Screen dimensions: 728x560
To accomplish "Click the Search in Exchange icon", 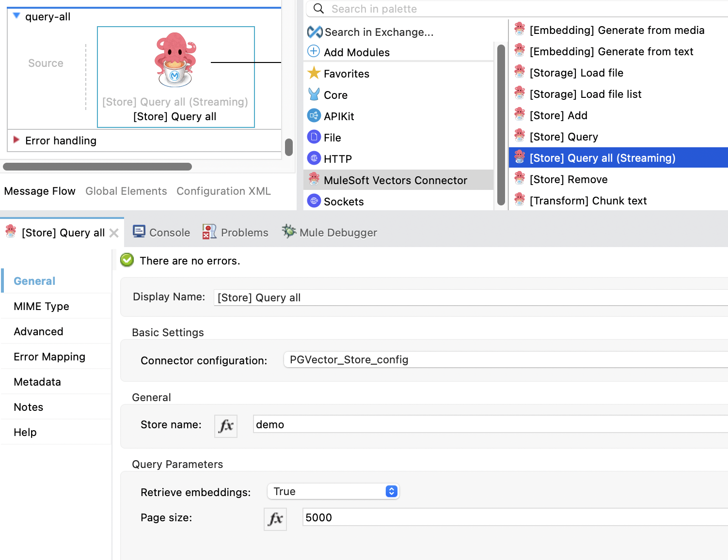I will (x=315, y=32).
